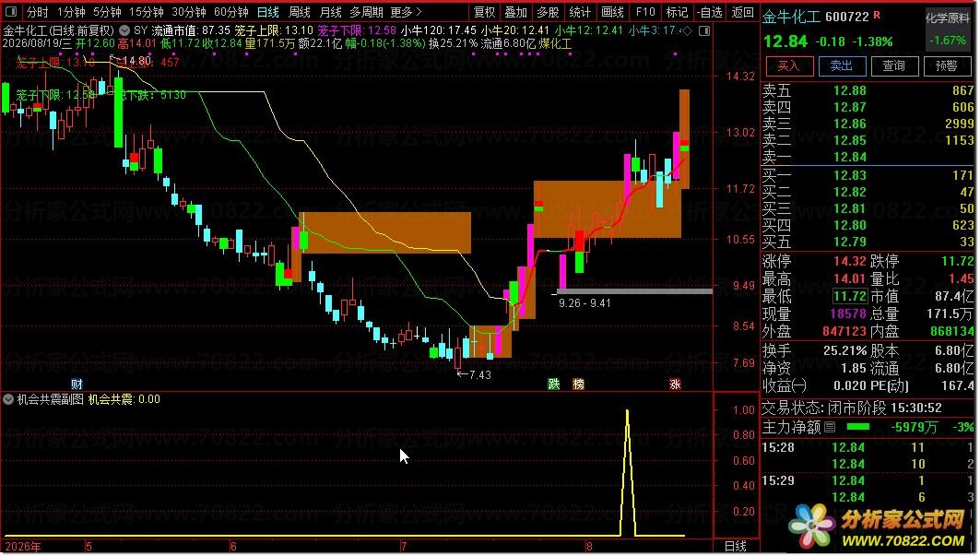Switch to 分时 intraday chart tab

[38, 12]
